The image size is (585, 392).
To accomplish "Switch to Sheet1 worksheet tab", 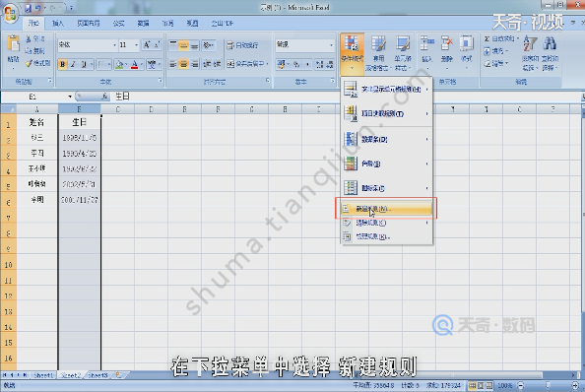I will point(43,375).
